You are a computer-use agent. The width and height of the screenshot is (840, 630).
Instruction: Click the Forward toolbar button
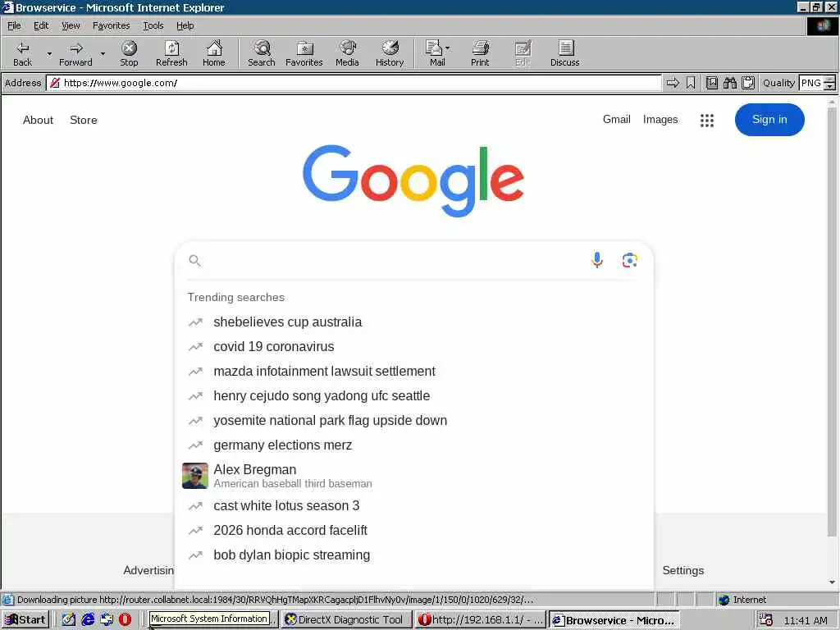75,53
